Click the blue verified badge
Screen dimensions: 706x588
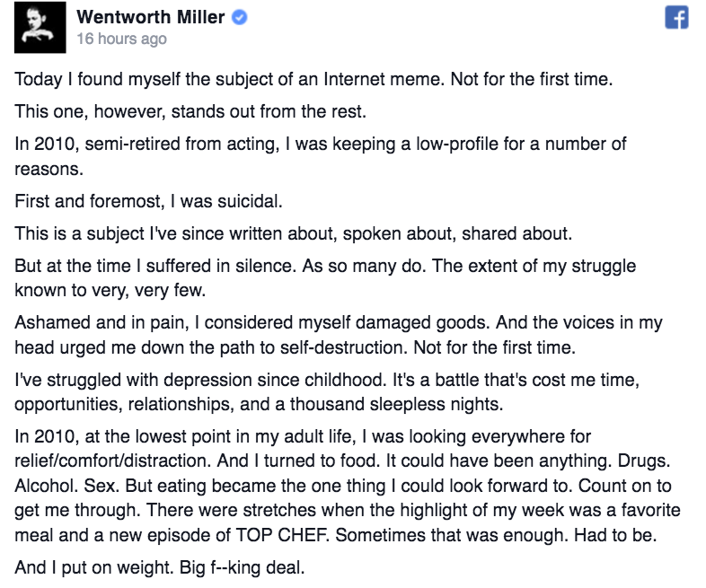[240, 18]
